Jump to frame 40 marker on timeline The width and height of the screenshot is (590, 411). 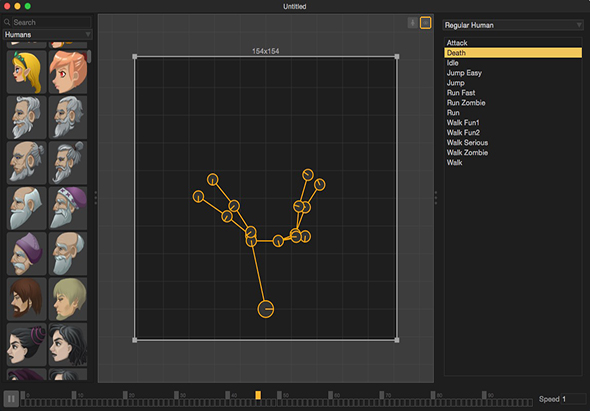pos(228,395)
